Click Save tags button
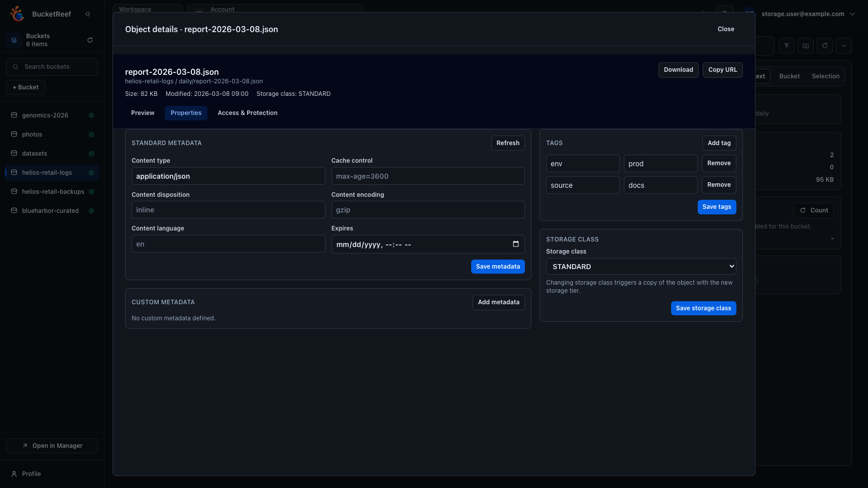Image resolution: width=868 pixels, height=488 pixels. (717, 207)
